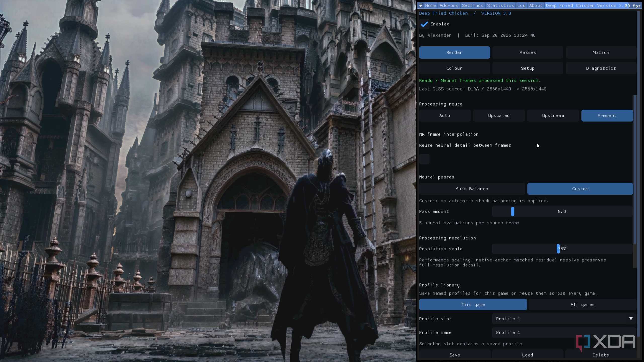The width and height of the screenshot is (644, 362).
Task: Toggle the Enabled checkbox
Action: tap(424, 24)
